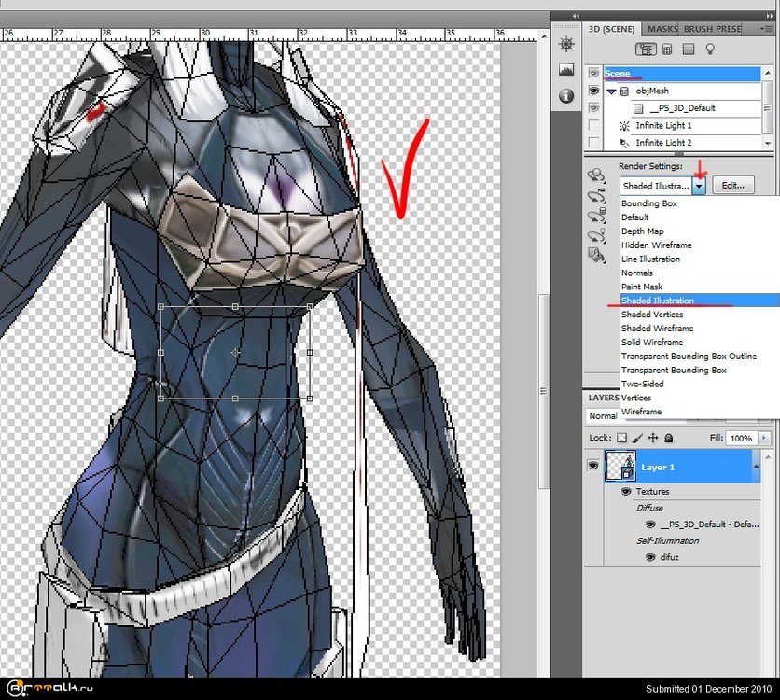Select the 3D Material Drop tool
The height and width of the screenshot is (700, 780).
[596, 256]
